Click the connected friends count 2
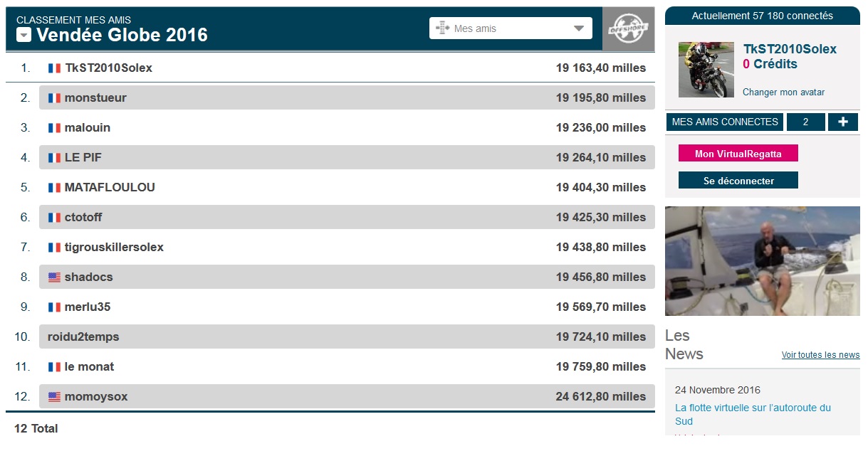The width and height of the screenshot is (868, 461). (x=805, y=122)
